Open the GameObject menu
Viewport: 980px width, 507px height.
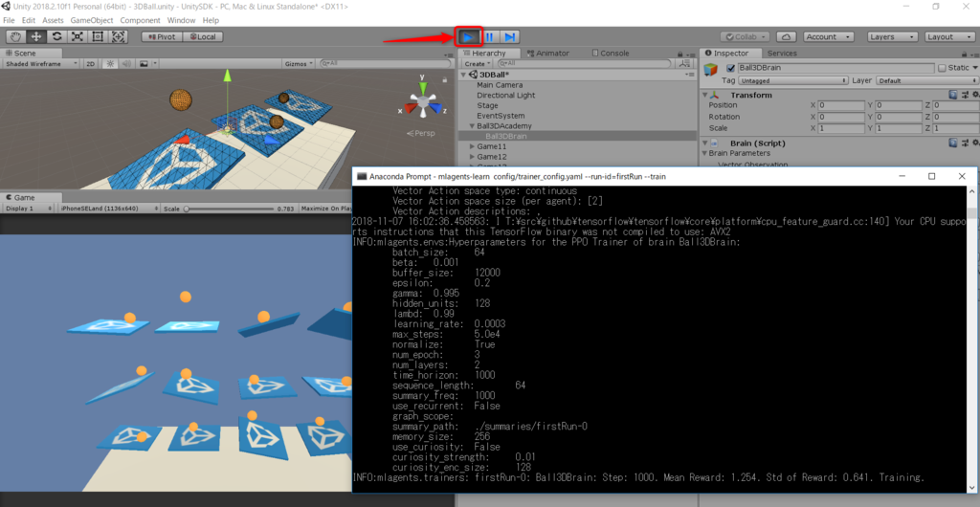(92, 21)
